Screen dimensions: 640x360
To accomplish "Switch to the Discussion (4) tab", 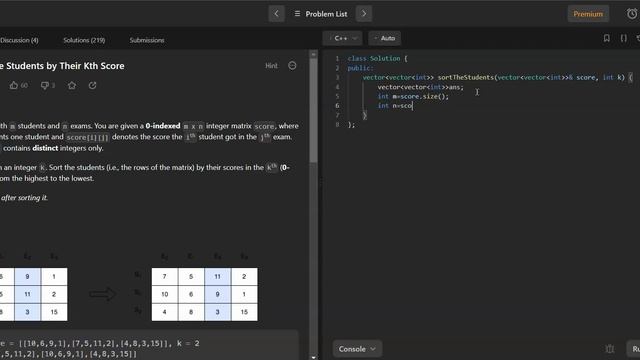I will [x=19, y=40].
